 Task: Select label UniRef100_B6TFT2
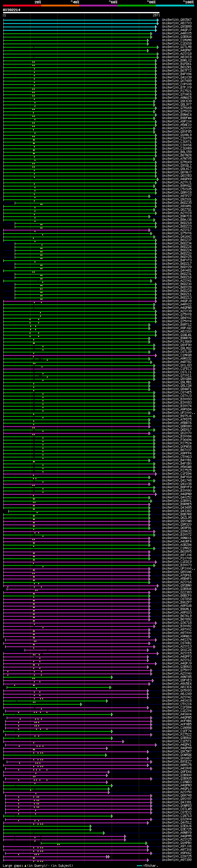pyautogui.click(x=177, y=71)
